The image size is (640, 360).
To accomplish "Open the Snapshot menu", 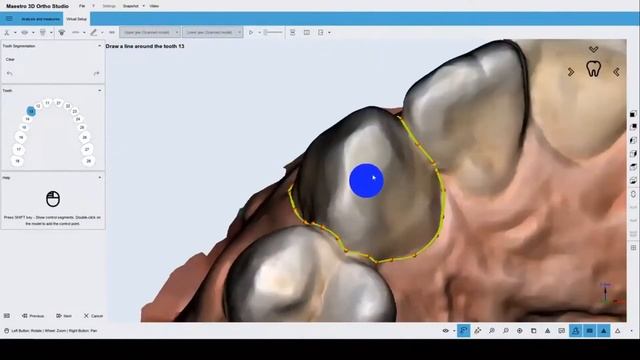I will tap(131, 6).
